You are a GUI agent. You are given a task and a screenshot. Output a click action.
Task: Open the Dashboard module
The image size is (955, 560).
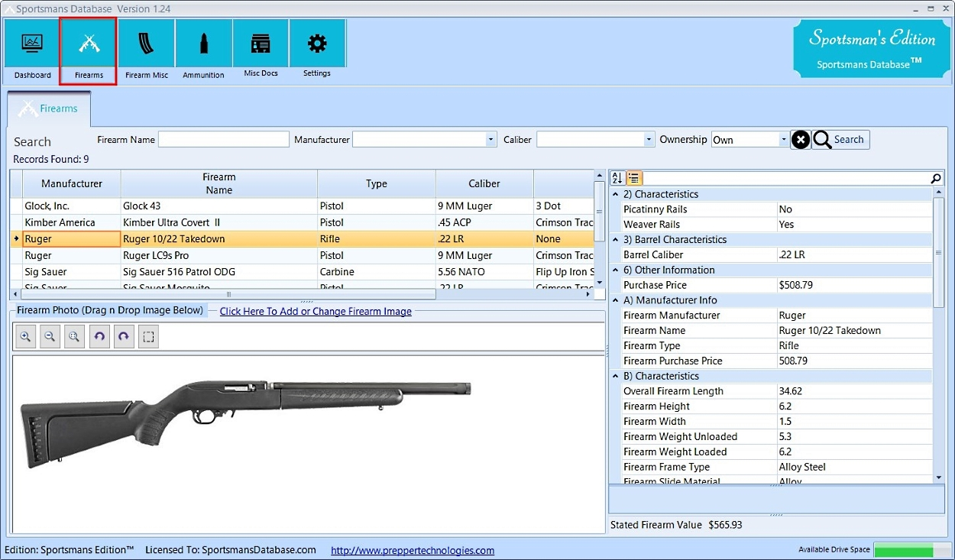pyautogui.click(x=32, y=50)
